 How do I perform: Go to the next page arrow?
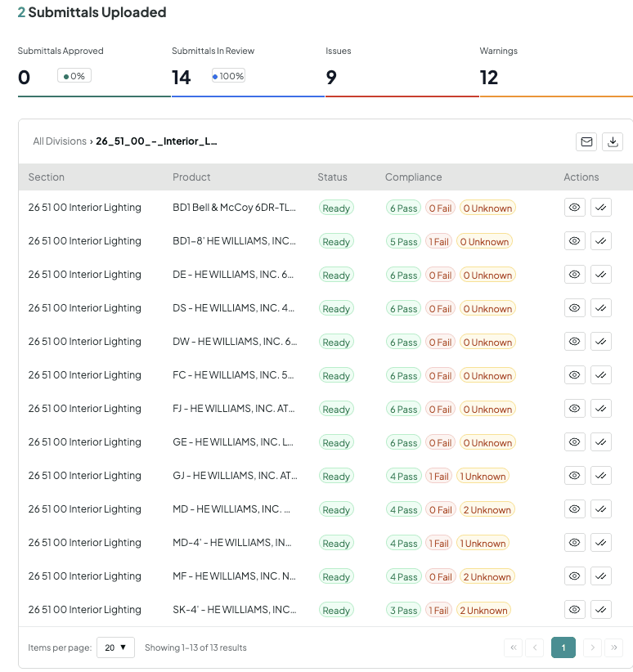tap(593, 647)
